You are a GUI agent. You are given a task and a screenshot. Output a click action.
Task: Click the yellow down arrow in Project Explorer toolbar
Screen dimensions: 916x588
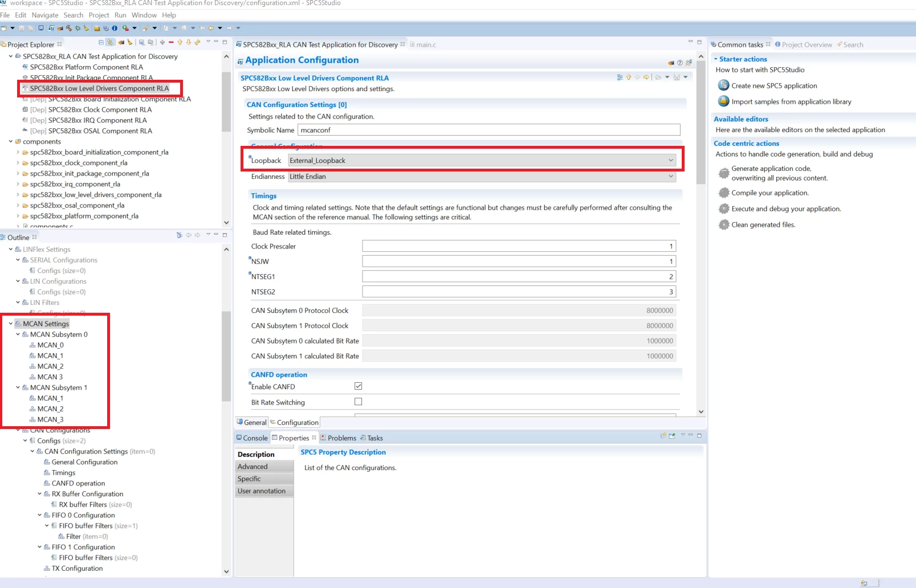pos(189,42)
